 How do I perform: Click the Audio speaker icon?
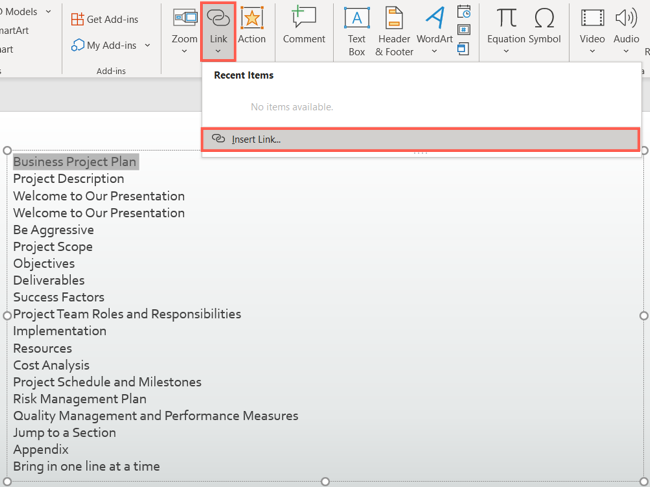coord(626,18)
